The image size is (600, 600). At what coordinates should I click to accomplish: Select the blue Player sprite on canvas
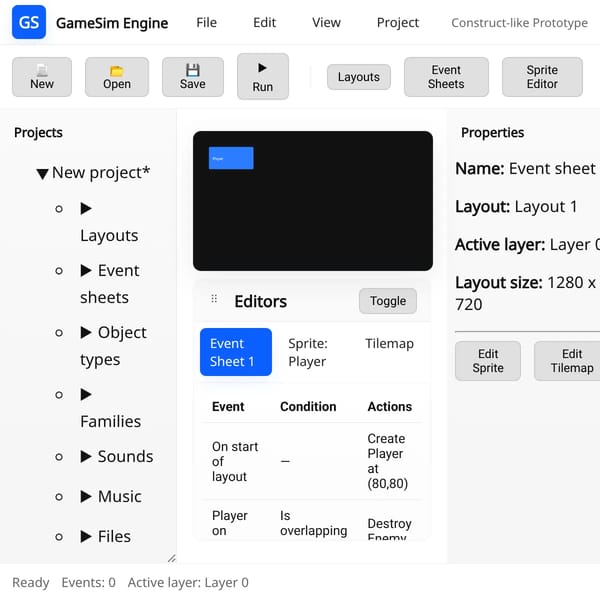(231, 158)
